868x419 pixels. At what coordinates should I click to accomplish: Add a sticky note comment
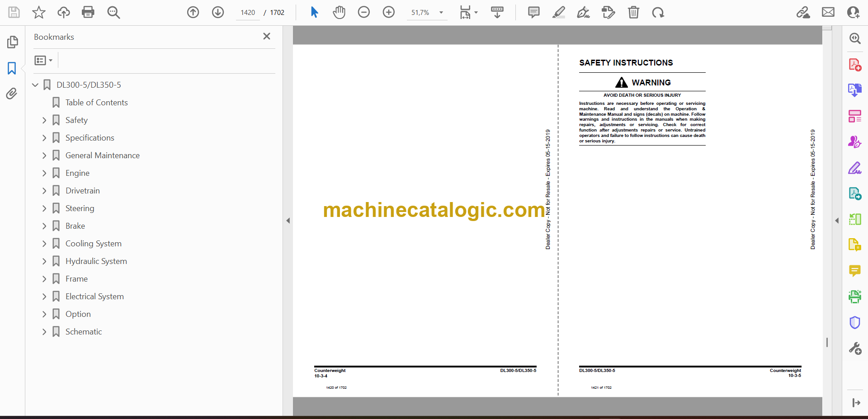coord(534,12)
